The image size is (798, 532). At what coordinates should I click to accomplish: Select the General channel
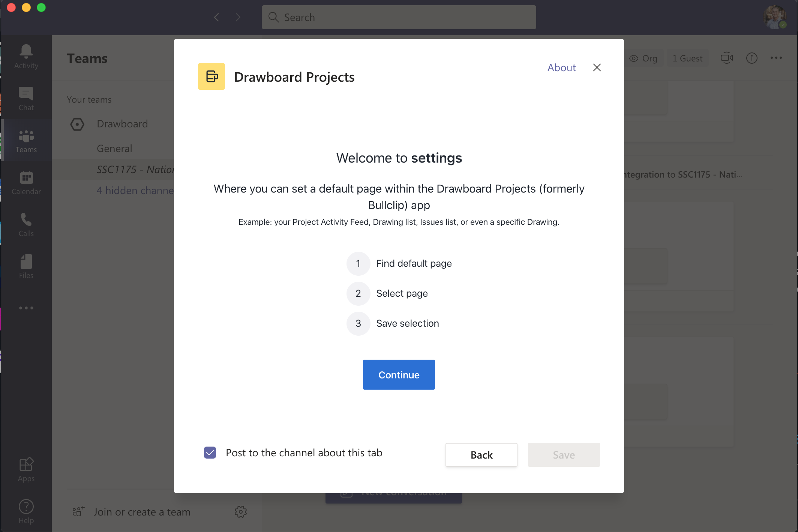114,148
